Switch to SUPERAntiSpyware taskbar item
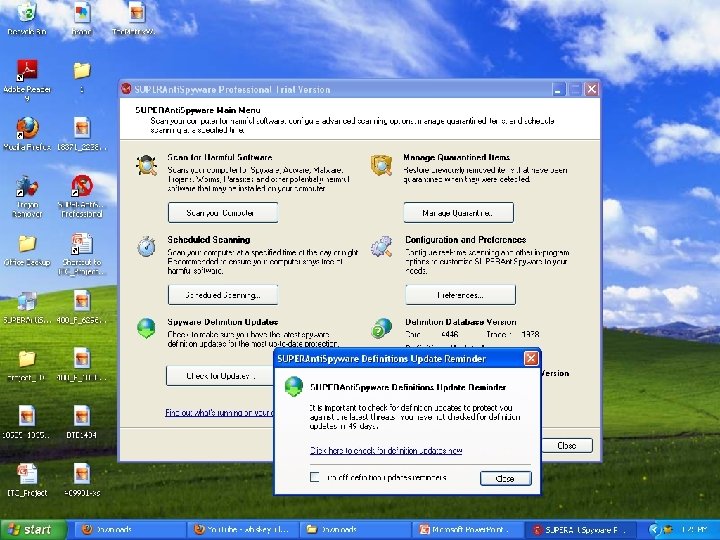 click(x=581, y=530)
